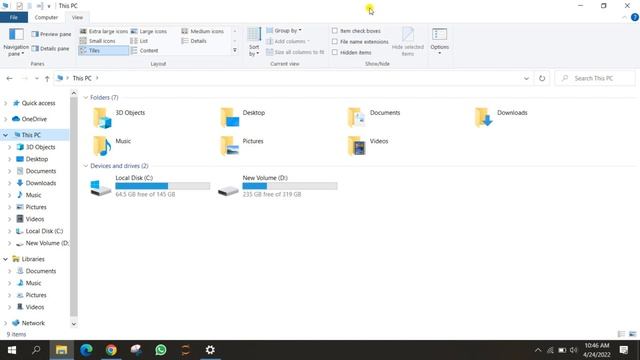
Task: Open the Pictures folder tile
Action: click(x=242, y=146)
